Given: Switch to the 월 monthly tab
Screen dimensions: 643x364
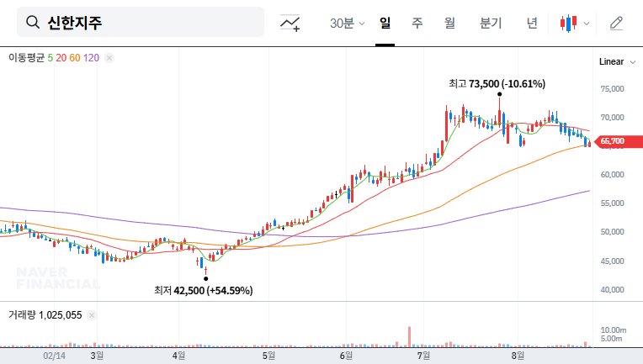Looking at the screenshot, I should point(450,23).
